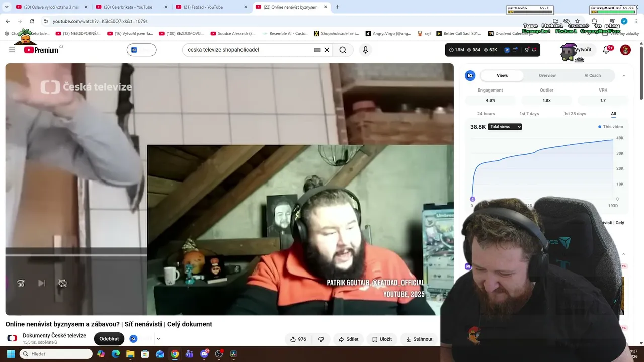Open the Better Call Saul bookmark
Viewport: 644px width, 362px height.
click(459, 34)
